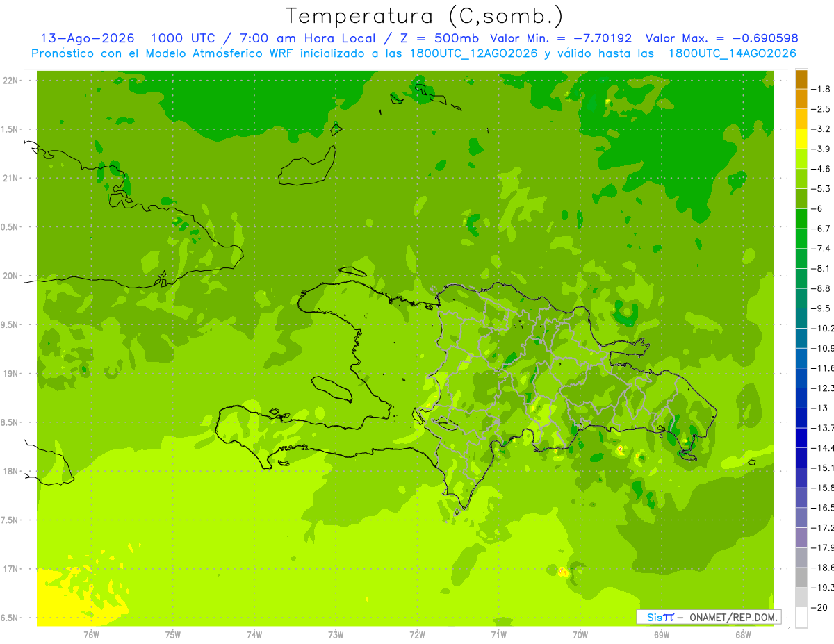The height and width of the screenshot is (644, 834).
Task: Click the "1000 UTC" time text
Action: (x=183, y=38)
